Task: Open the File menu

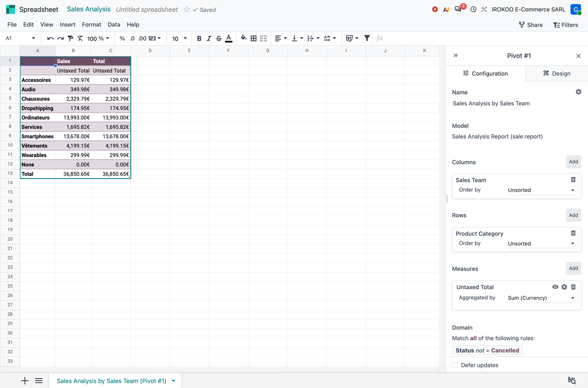Action: (12, 24)
